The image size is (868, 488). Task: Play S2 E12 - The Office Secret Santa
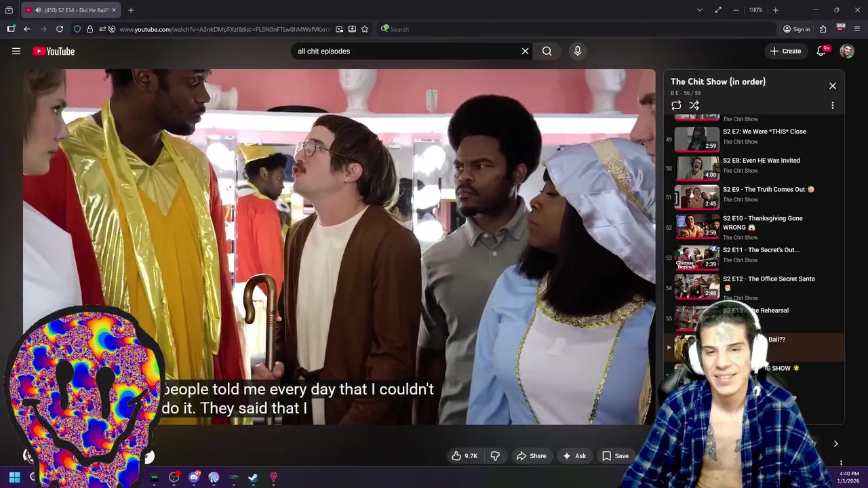point(754,287)
